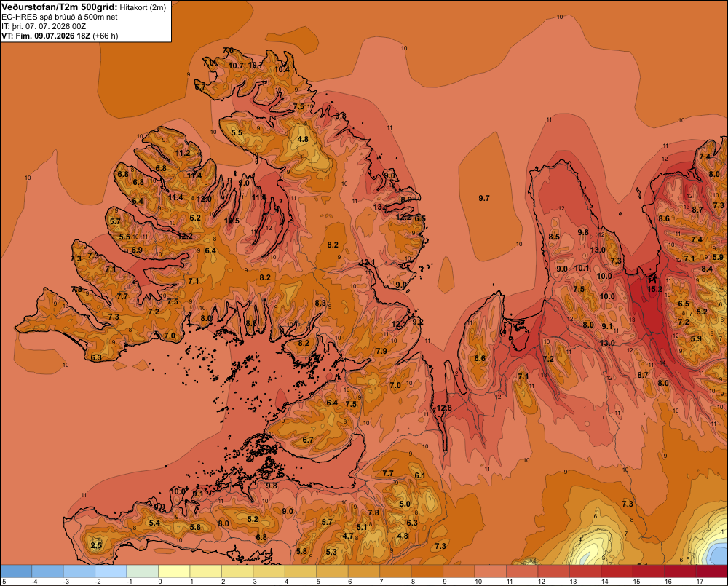
Task: Click the 12.5 temperature label
Action: [232, 221]
